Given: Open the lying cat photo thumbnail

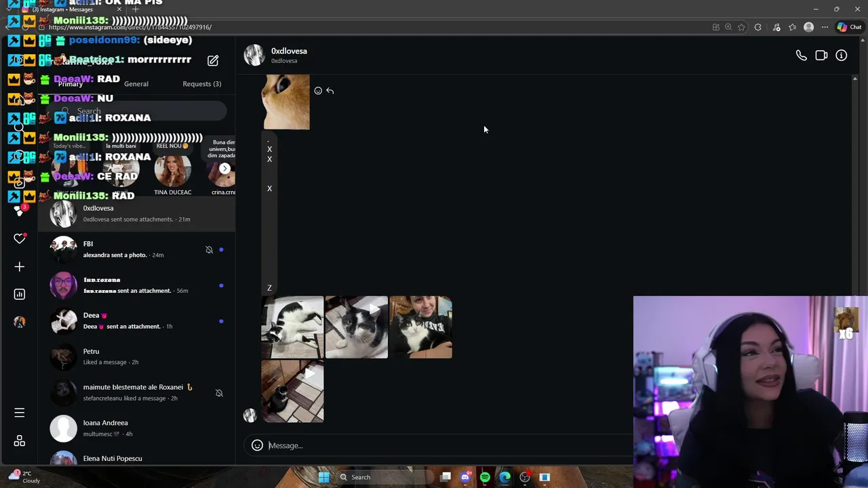Looking at the screenshot, I should pyautogui.click(x=292, y=327).
